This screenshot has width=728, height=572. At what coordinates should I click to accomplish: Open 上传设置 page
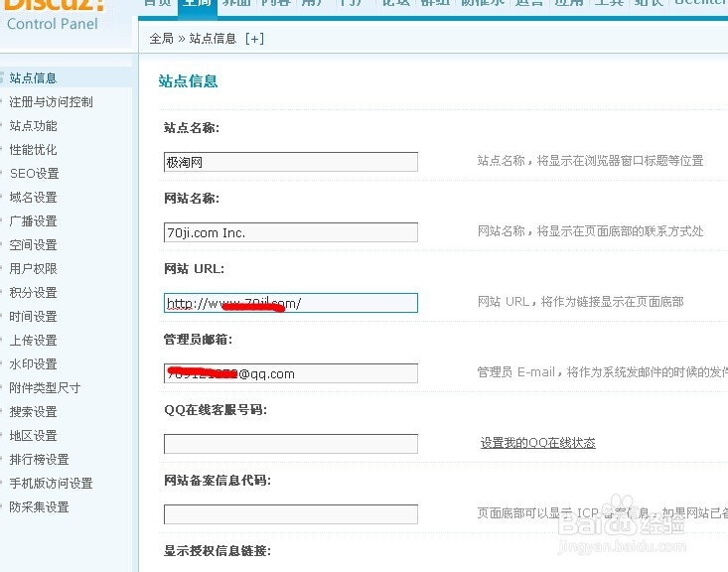tap(33, 341)
